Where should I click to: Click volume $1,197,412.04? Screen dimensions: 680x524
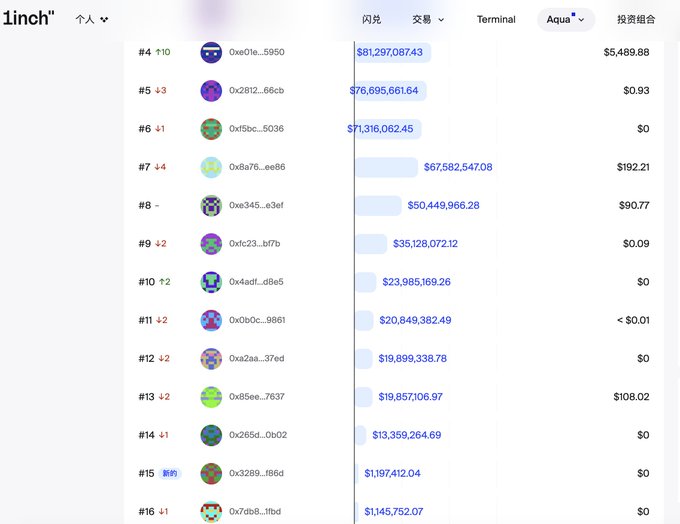click(392, 473)
